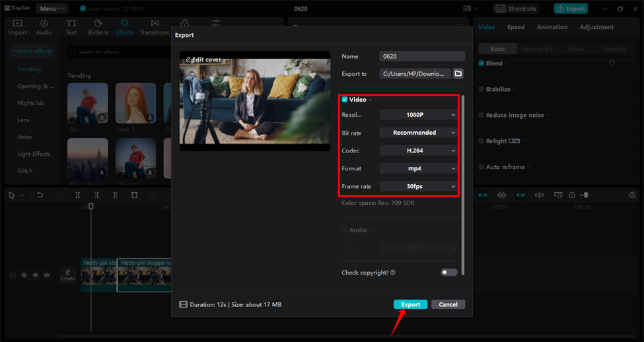Click the Blend reset arrow icon
The height and width of the screenshot is (342, 644).
pyautogui.click(x=612, y=63)
